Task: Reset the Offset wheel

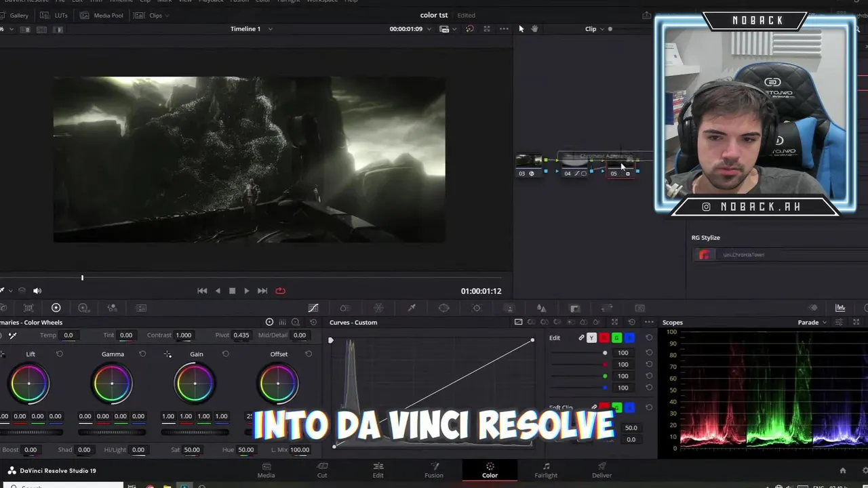Action: 309,354
